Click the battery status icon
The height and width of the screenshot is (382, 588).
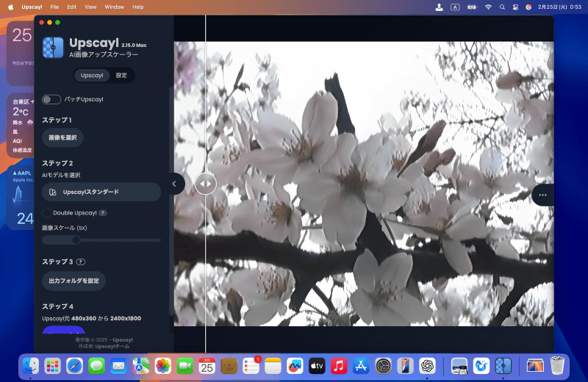click(472, 7)
